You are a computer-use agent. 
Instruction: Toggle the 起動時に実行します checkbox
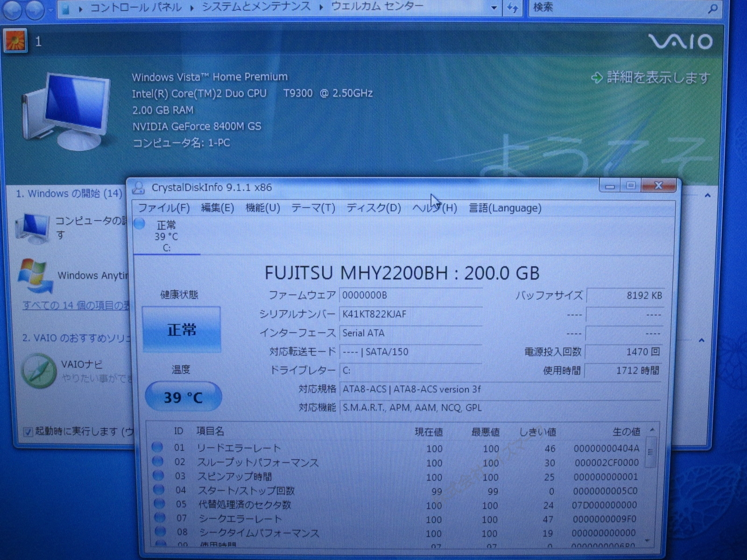point(28,432)
